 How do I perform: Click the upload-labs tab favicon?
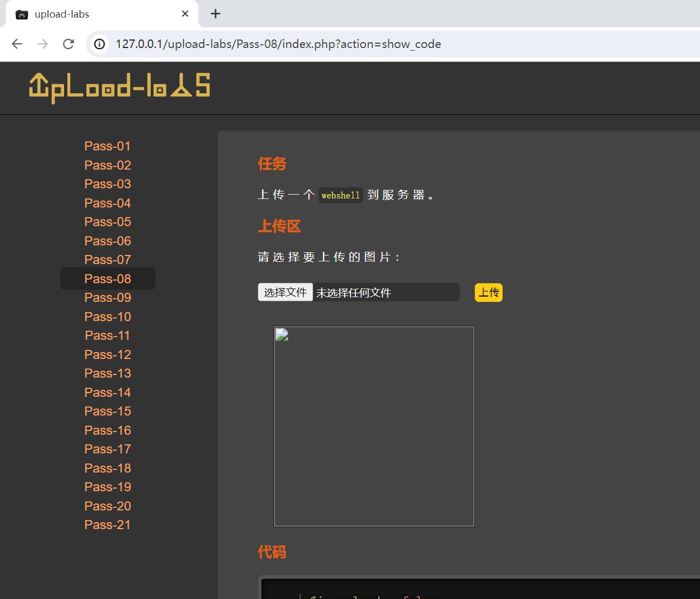click(x=22, y=14)
